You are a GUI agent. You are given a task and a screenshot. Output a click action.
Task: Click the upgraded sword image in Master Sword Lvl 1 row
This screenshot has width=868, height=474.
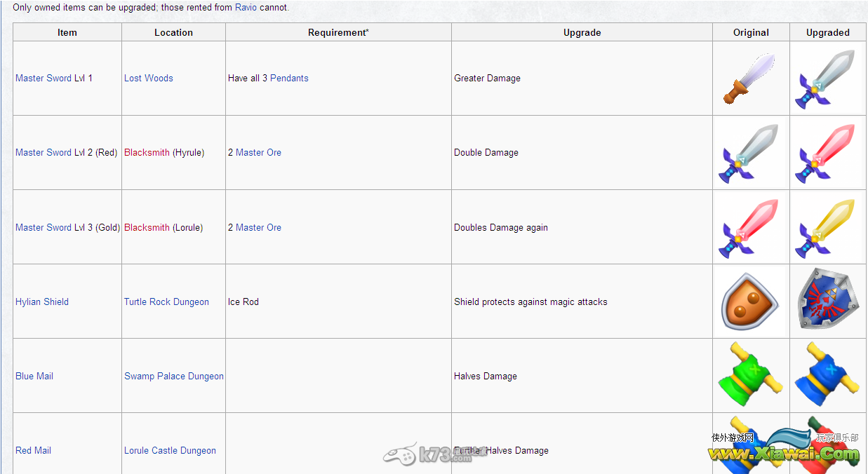point(825,79)
